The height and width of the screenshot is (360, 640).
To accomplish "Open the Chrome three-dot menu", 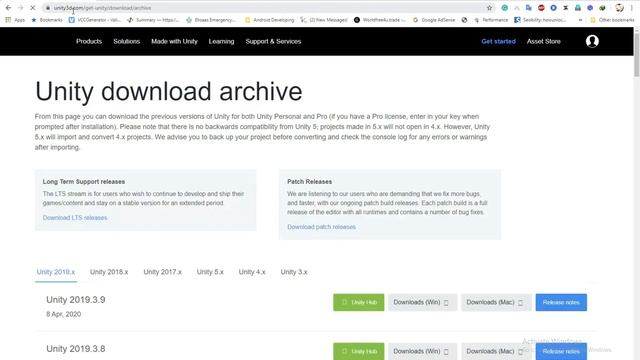I will (x=631, y=8).
